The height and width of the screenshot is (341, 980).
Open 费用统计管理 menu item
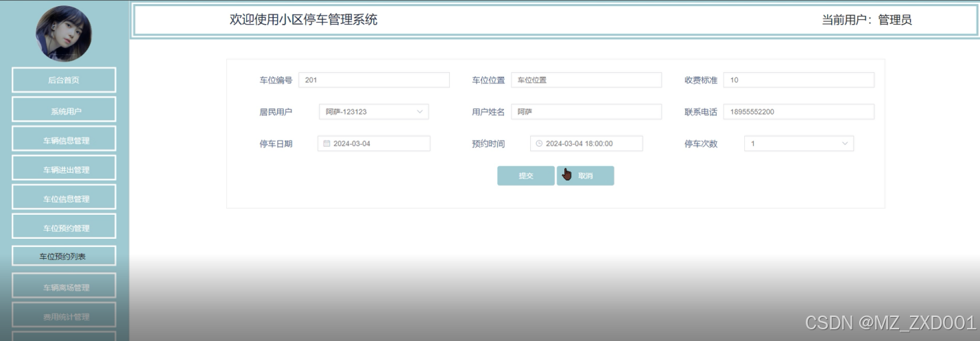(x=64, y=316)
